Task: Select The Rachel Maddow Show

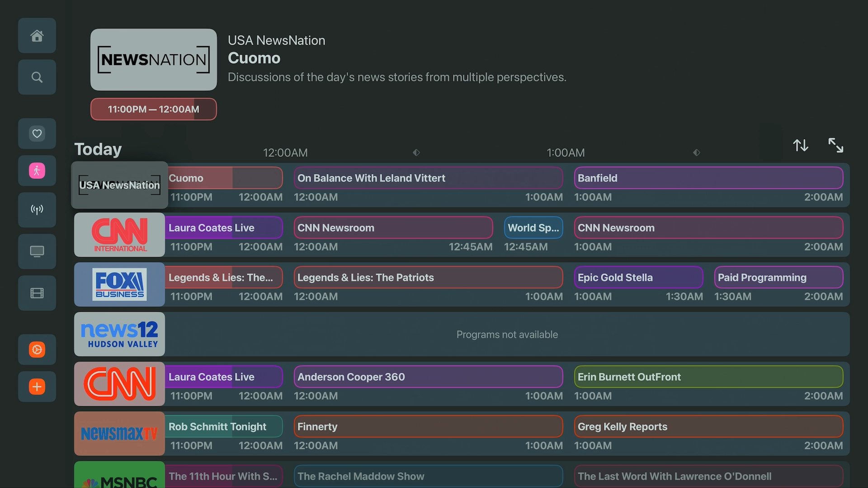Action: click(429, 476)
